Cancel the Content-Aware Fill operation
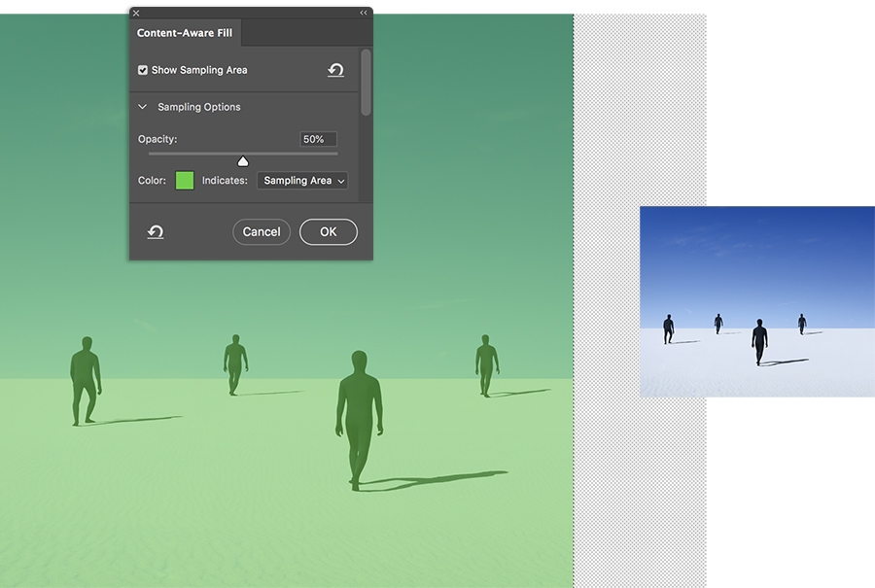This screenshot has width=875, height=588. point(261,231)
